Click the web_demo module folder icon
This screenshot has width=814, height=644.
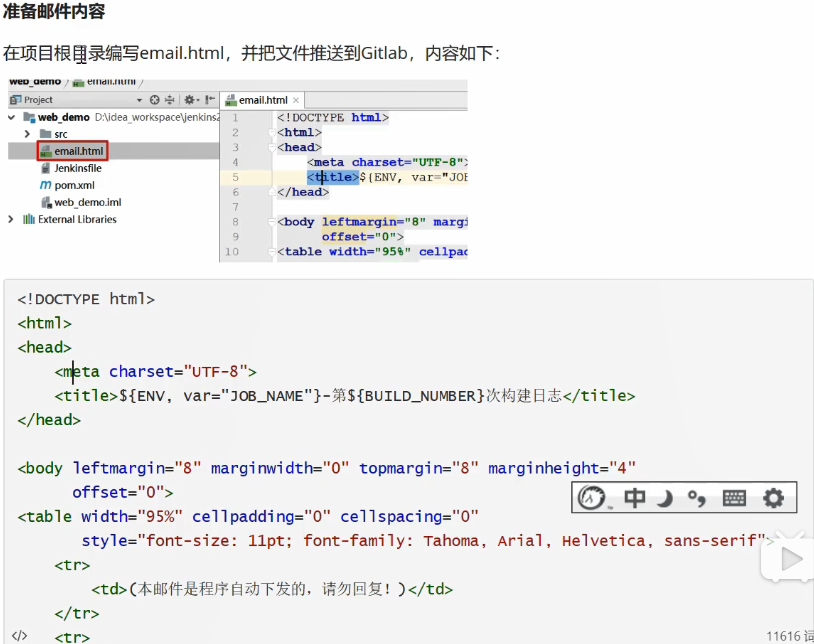[30, 117]
